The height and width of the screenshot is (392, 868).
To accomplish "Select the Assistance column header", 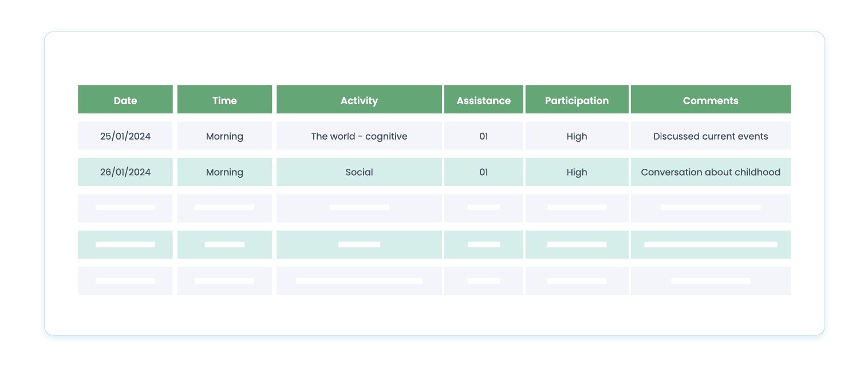I will [x=483, y=100].
